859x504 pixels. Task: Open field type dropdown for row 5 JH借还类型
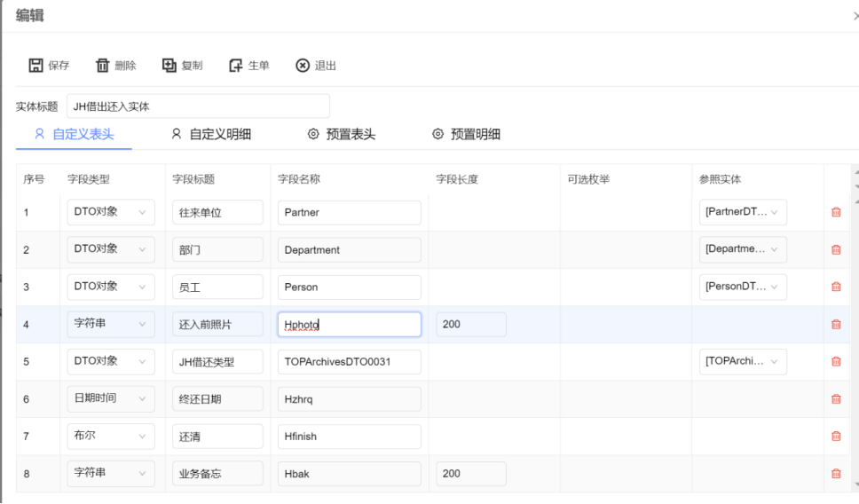(x=111, y=361)
